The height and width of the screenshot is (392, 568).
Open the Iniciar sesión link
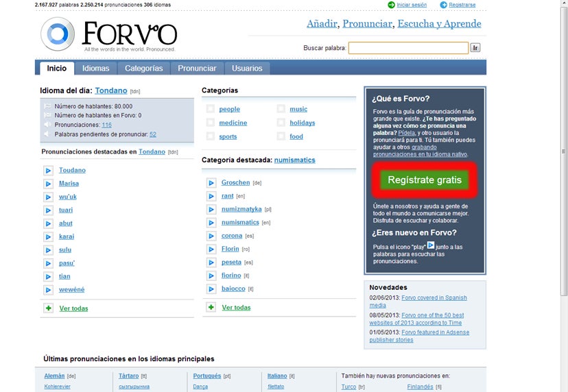(x=412, y=5)
